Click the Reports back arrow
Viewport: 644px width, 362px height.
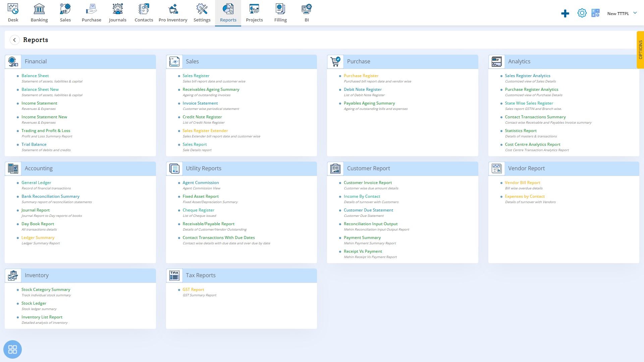tap(14, 39)
